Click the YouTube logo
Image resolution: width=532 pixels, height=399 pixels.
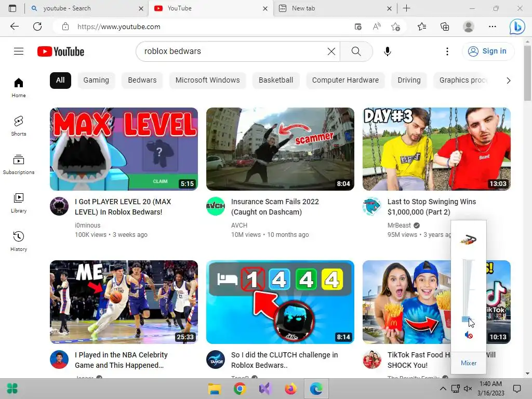pos(61,51)
